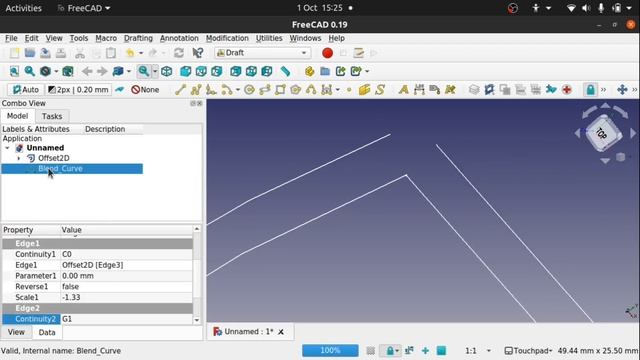The height and width of the screenshot is (360, 640).
Task: Click the TOP face of navigation cube
Action: 602,133
